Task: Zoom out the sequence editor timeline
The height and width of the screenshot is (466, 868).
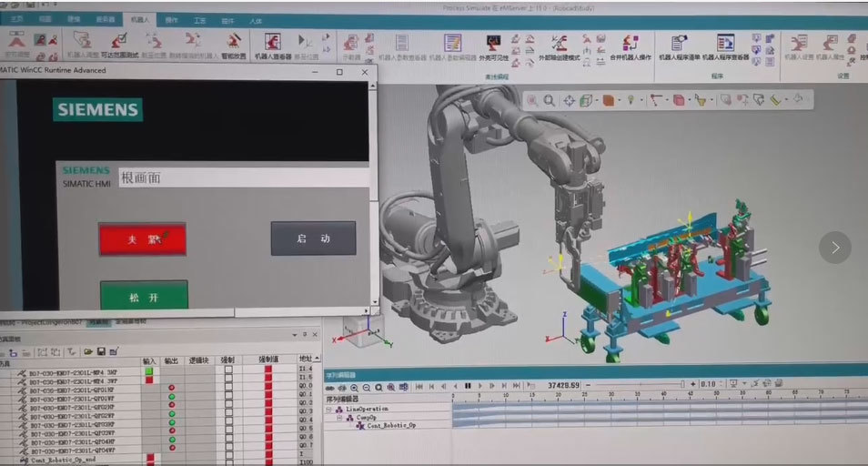Action: [367, 388]
